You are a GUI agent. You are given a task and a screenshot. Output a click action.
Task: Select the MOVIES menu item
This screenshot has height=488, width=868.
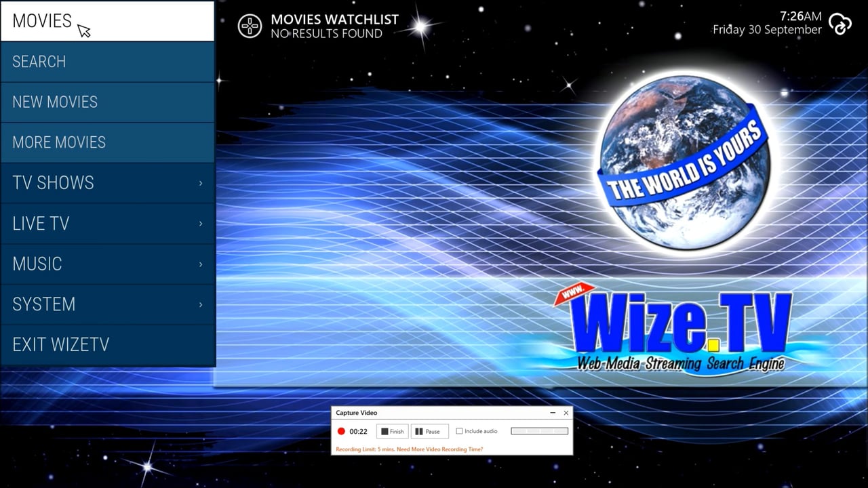click(107, 21)
